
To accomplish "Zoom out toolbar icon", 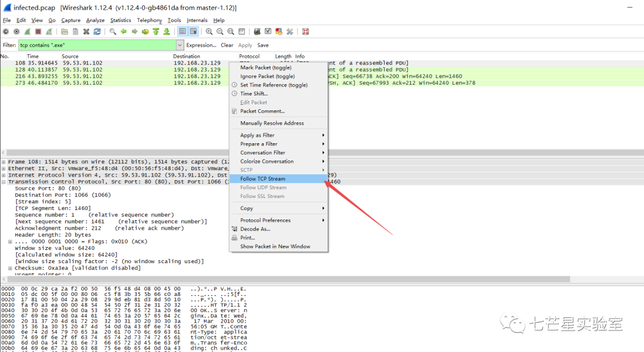I will tap(219, 32).
